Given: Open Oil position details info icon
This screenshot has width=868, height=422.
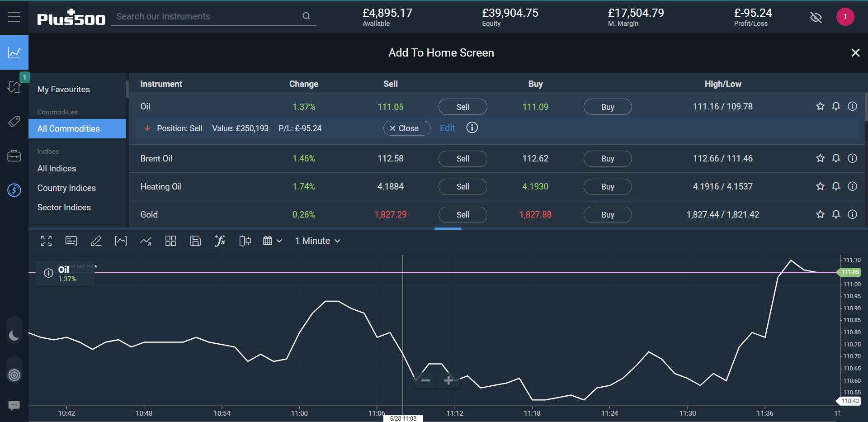Looking at the screenshot, I should [472, 128].
